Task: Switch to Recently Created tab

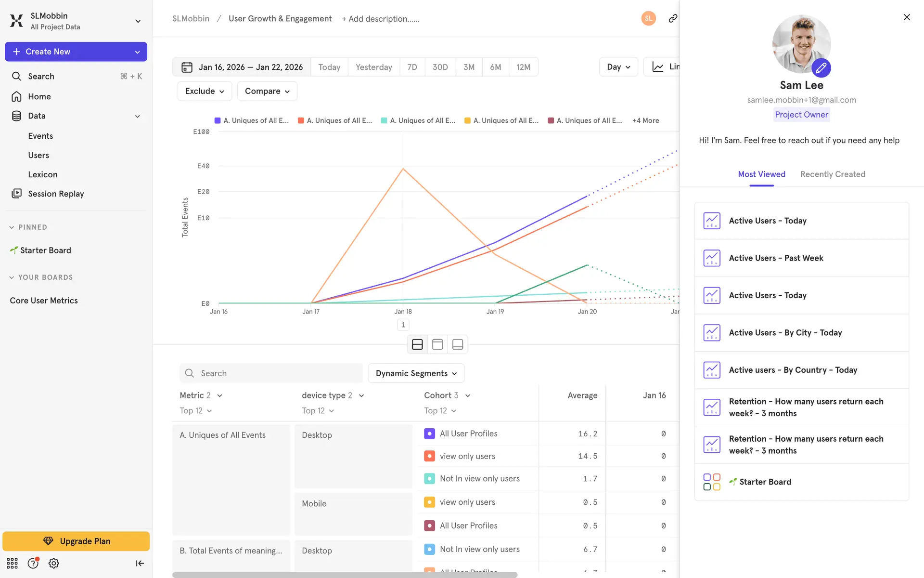Action: pyautogui.click(x=832, y=174)
